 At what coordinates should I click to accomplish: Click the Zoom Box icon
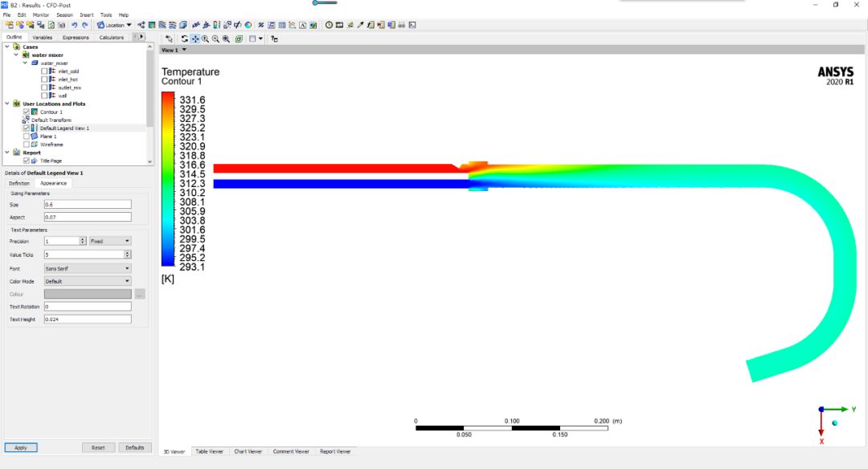tap(226, 39)
